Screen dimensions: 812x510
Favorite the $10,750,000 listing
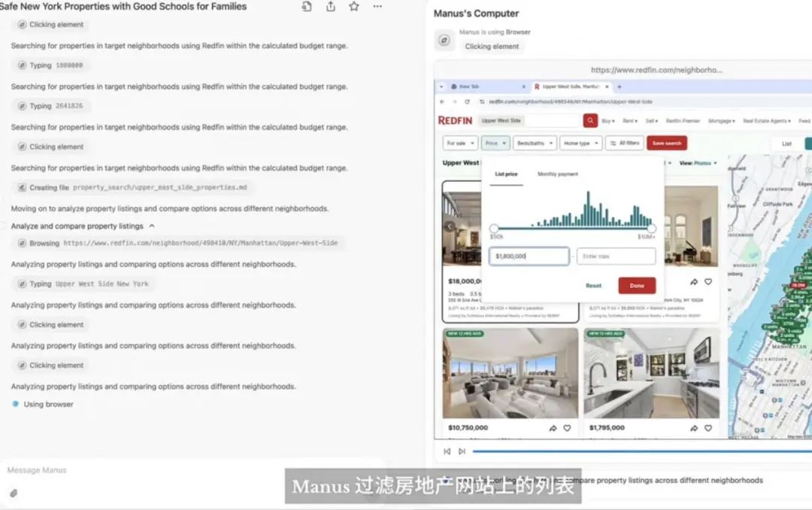click(567, 428)
